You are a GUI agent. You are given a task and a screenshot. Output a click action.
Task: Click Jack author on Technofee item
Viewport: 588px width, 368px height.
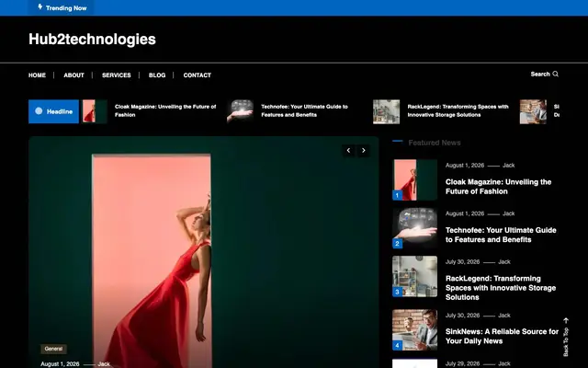point(508,213)
